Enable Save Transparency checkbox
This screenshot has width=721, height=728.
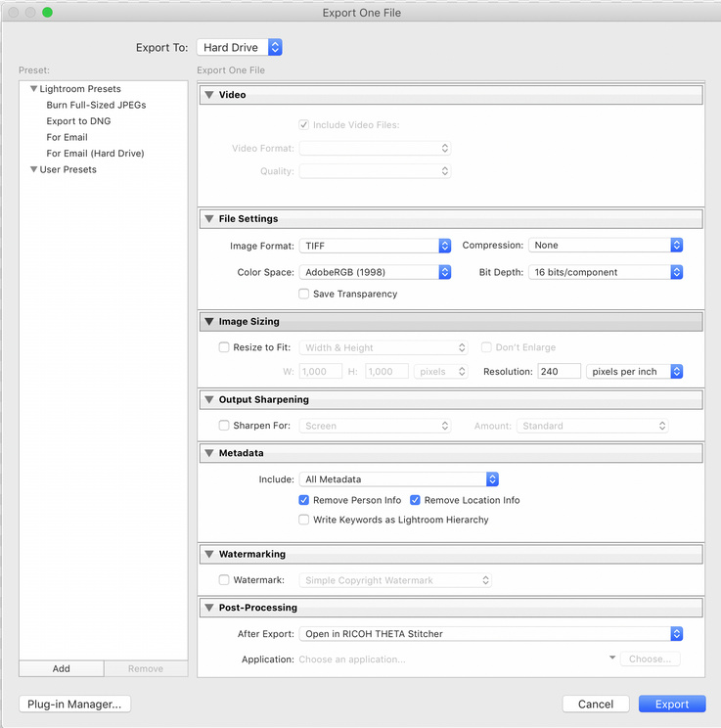303,294
